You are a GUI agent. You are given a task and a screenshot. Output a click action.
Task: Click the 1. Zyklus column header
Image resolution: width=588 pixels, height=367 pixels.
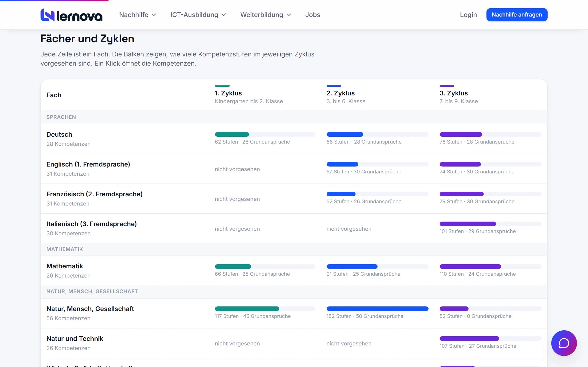249,95
